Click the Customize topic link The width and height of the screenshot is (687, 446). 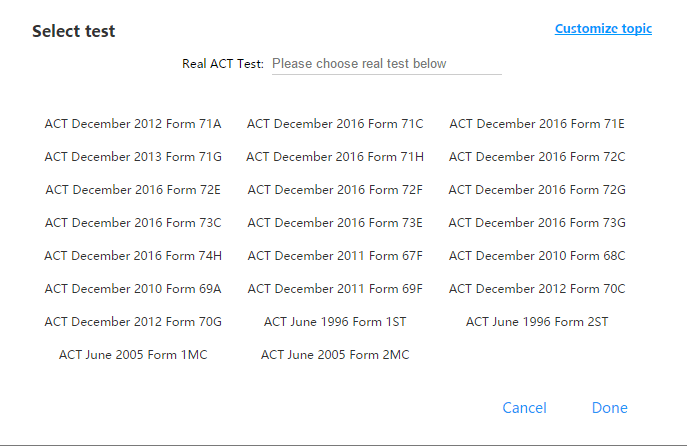(603, 29)
